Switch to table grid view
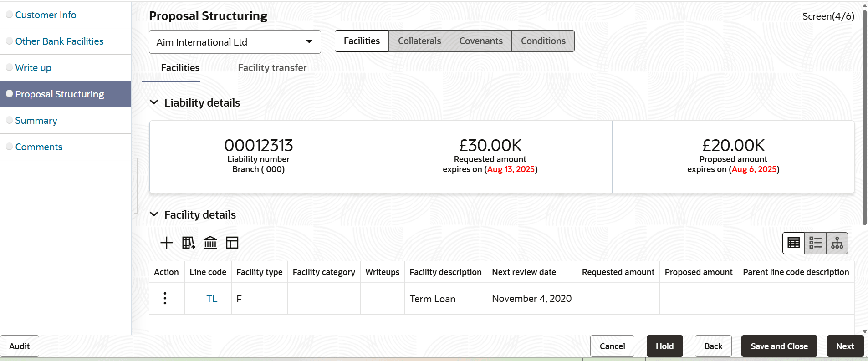The image size is (868, 361). click(794, 243)
